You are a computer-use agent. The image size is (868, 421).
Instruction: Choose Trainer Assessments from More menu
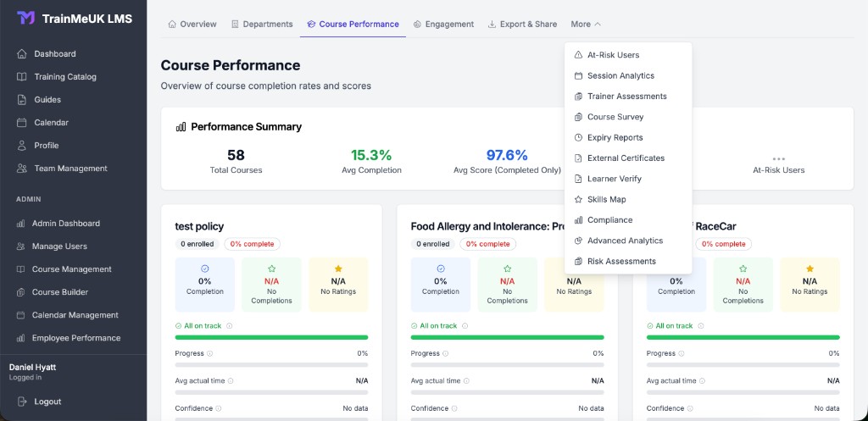[628, 97]
